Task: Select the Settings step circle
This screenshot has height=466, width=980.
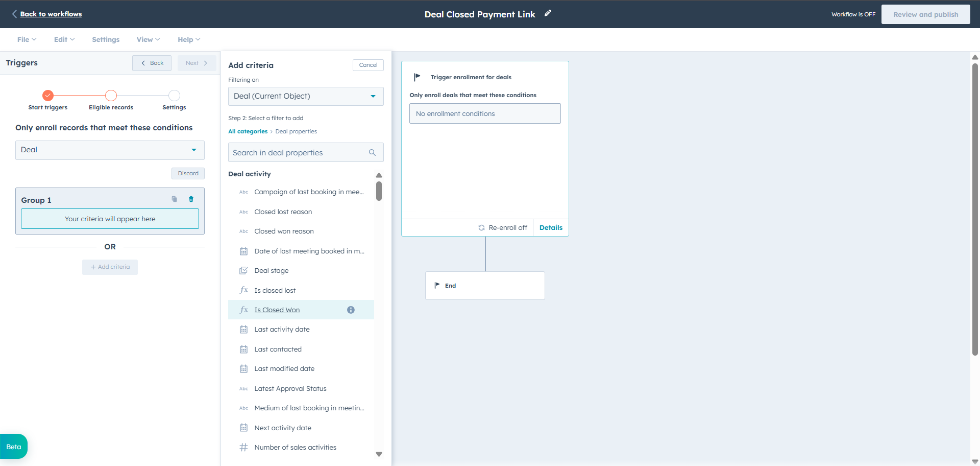Action: (x=174, y=95)
